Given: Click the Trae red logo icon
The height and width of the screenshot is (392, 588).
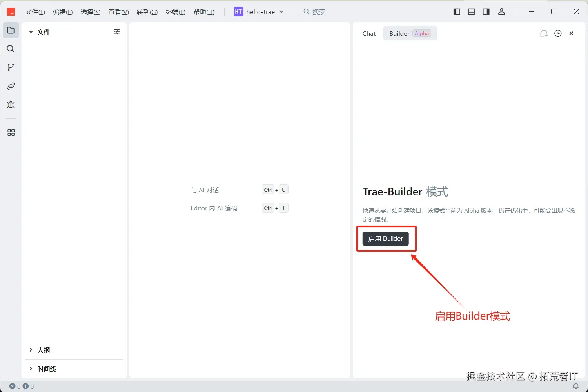Looking at the screenshot, I should coord(11,12).
